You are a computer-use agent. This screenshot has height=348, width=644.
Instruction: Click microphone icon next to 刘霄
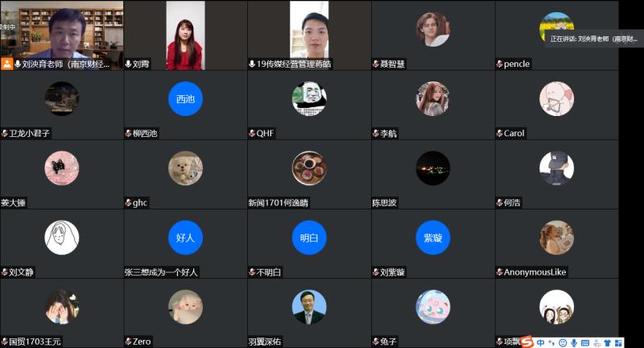(x=128, y=64)
